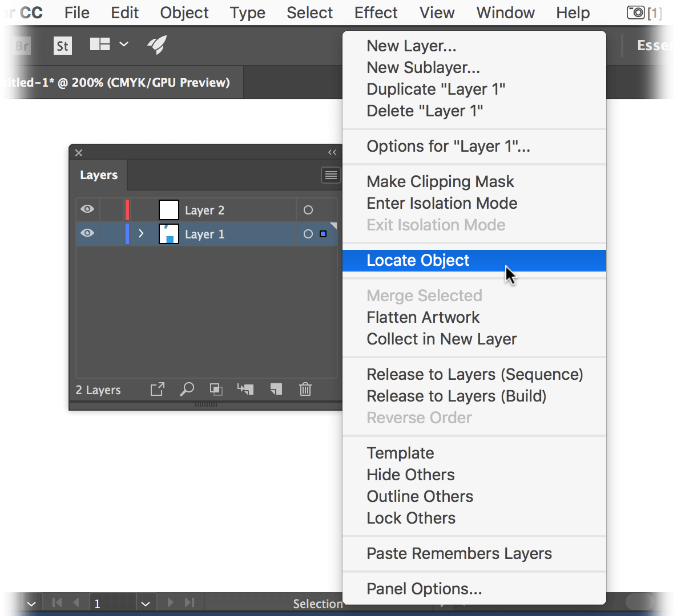Choose Flatten Artwork
Screen dimensions: 677x616
474,318
